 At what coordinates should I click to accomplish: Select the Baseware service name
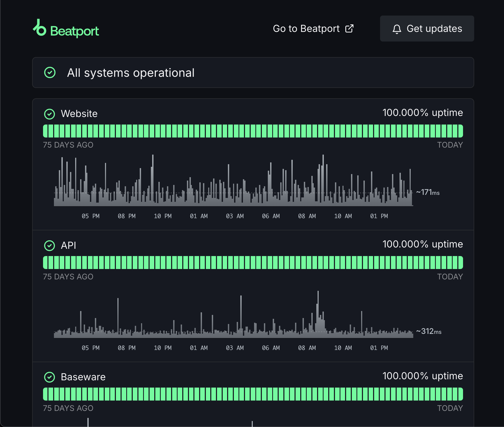[x=83, y=377]
